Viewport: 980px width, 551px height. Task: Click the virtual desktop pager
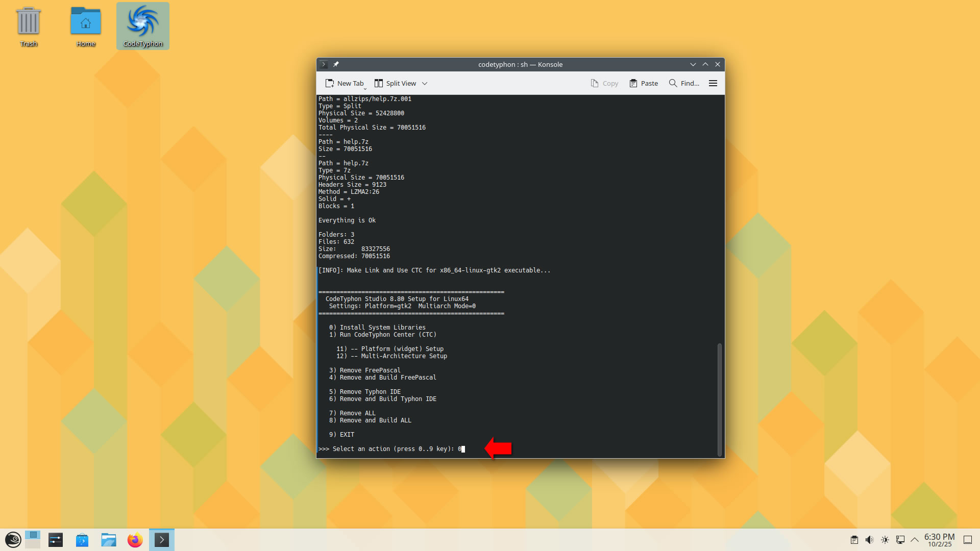point(33,540)
